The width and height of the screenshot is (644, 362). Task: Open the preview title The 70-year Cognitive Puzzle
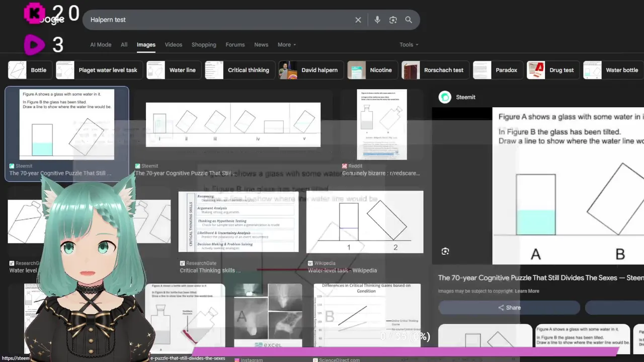click(x=541, y=278)
